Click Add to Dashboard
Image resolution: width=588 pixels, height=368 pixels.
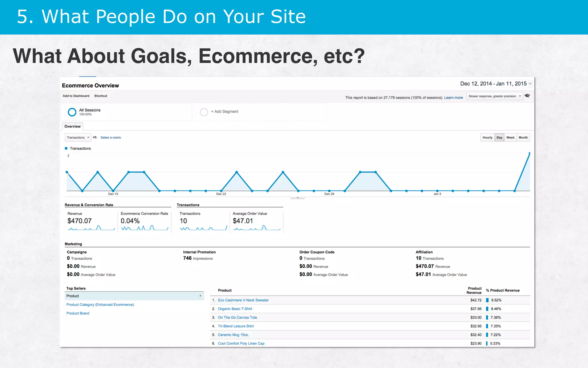tap(76, 96)
